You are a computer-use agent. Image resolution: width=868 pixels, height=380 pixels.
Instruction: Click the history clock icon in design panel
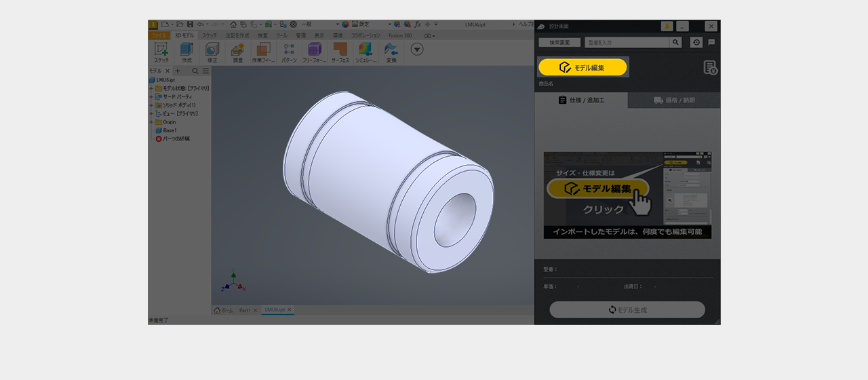pos(696,42)
